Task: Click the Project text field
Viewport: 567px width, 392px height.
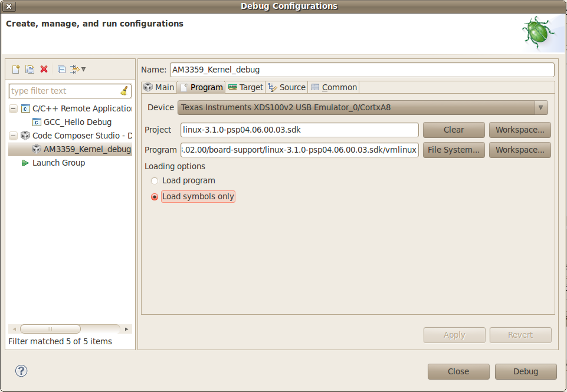Action: pyautogui.click(x=299, y=130)
